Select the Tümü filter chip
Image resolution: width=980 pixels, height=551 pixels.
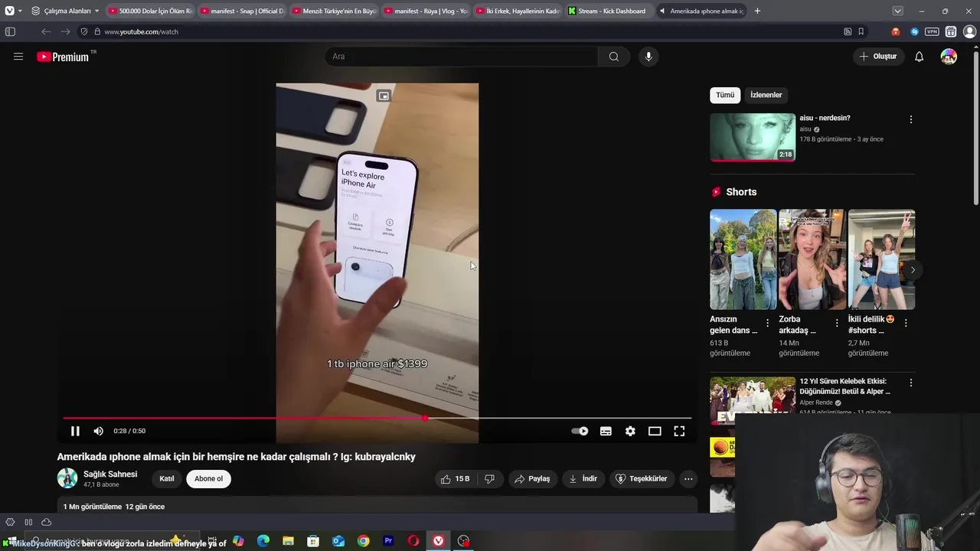[725, 95]
